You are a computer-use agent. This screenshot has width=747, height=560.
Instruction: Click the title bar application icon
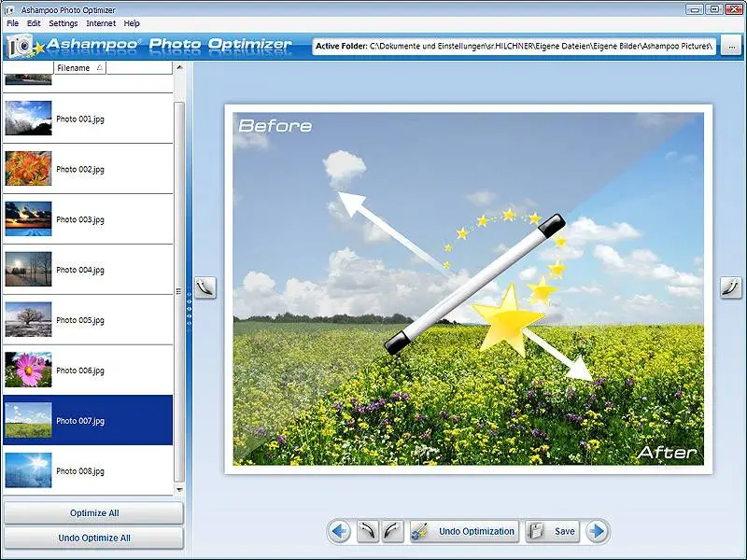tap(9, 10)
